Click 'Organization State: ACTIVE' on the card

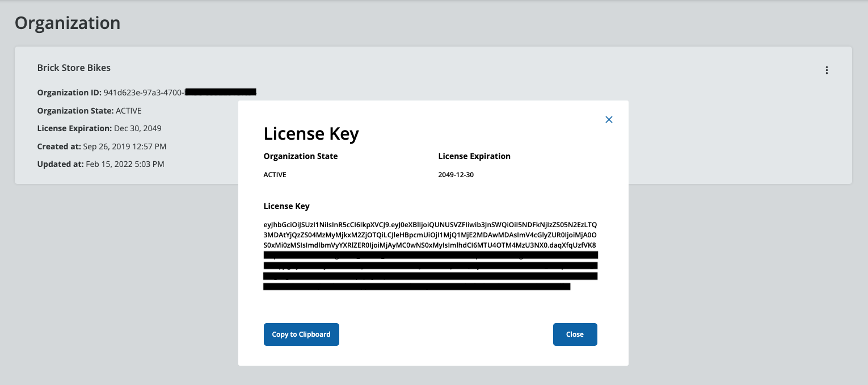click(90, 111)
